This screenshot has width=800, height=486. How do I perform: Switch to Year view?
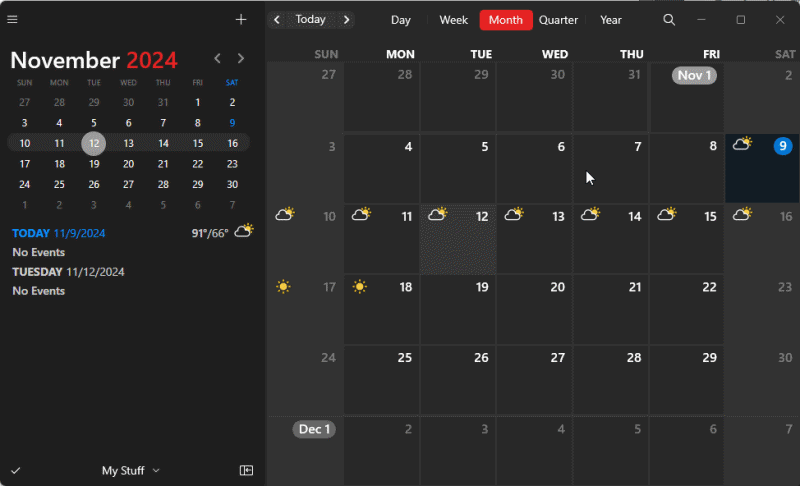[611, 20]
